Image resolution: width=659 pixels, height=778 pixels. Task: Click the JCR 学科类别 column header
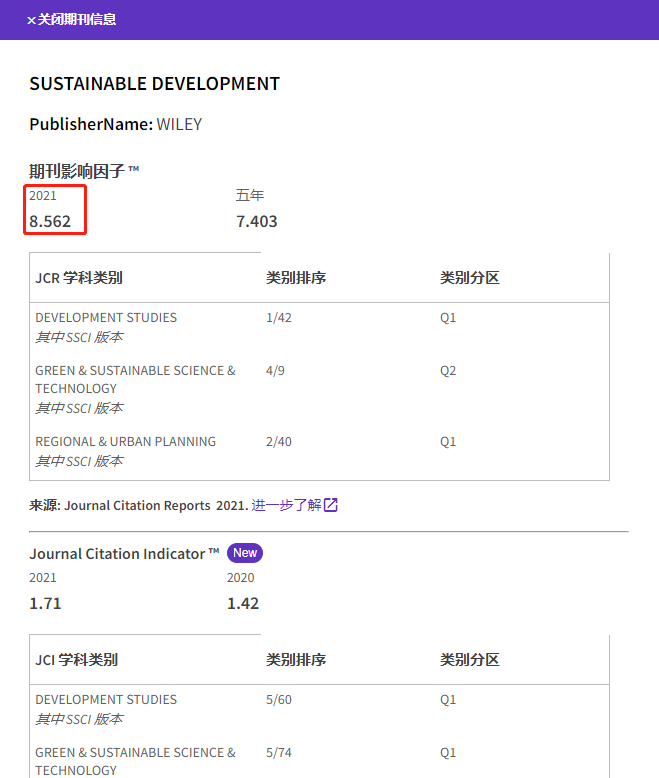pyautogui.click(x=79, y=278)
